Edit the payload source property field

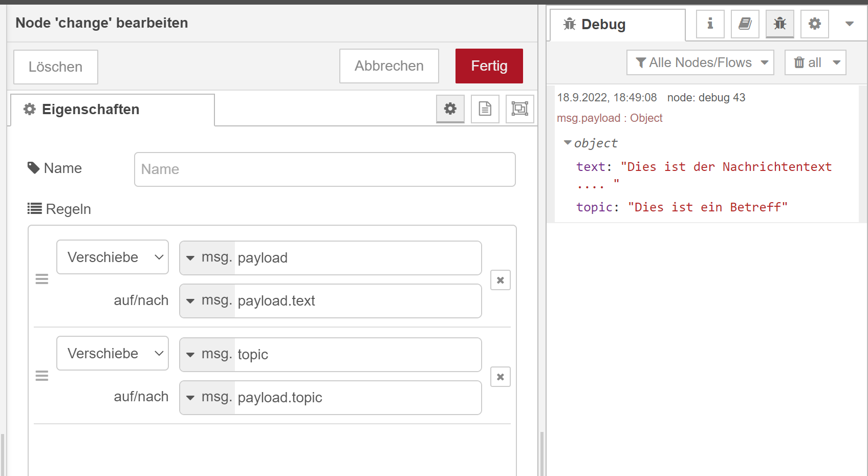tap(358, 257)
